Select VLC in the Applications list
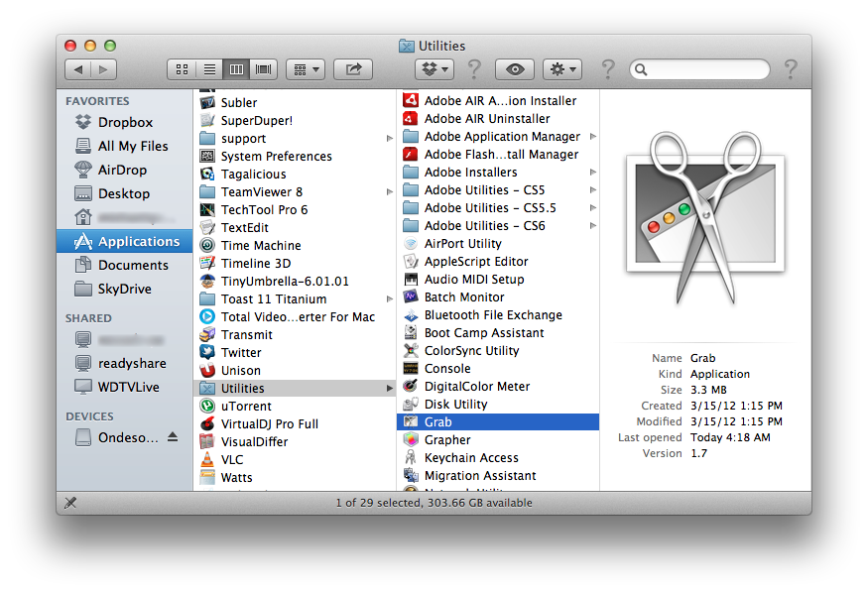Viewport: 868px width, 593px height. [231, 459]
